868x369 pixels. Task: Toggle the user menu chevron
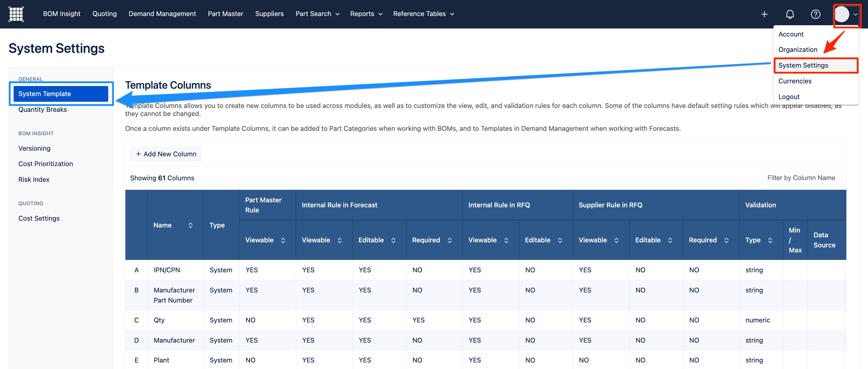click(x=855, y=15)
